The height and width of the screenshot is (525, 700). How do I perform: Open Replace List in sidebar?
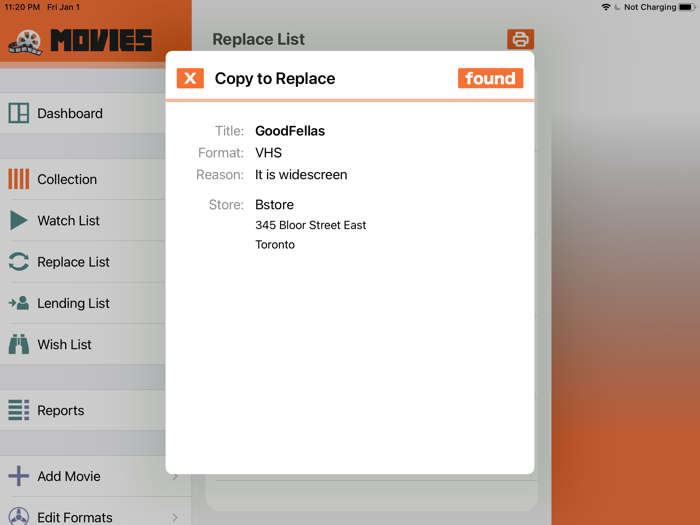click(x=73, y=262)
